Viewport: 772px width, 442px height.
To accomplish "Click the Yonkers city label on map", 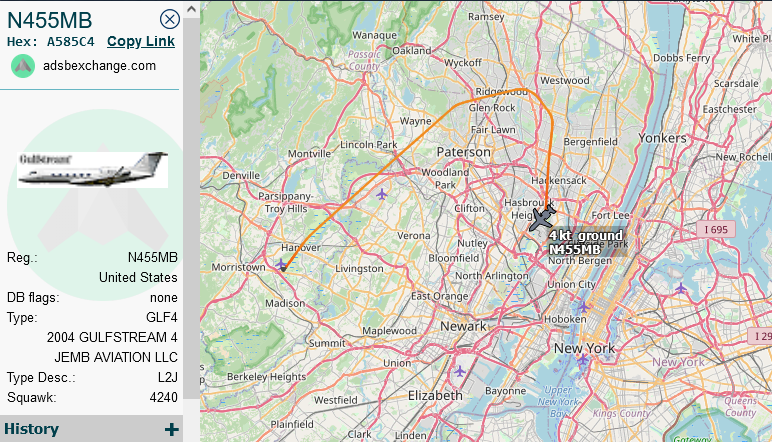I will [662, 138].
